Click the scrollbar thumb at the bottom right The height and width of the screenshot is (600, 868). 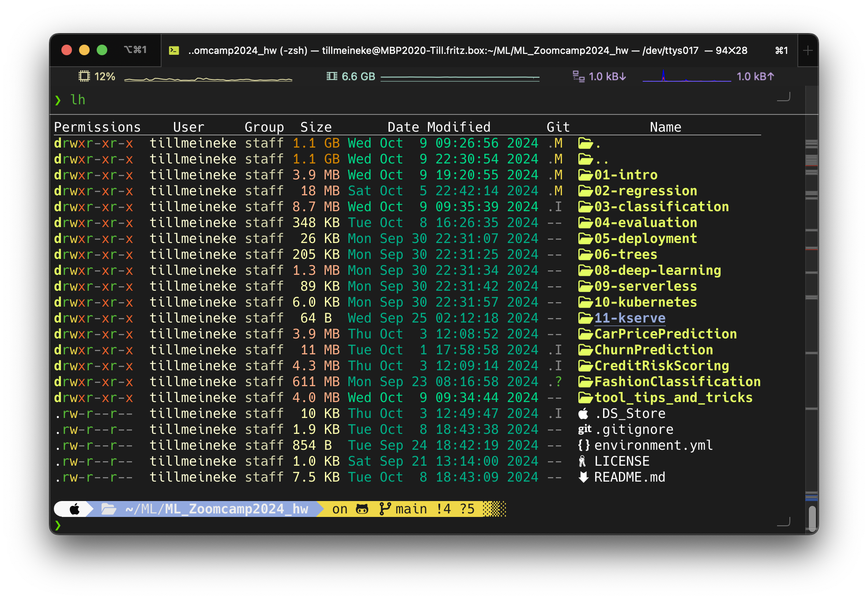tap(812, 518)
